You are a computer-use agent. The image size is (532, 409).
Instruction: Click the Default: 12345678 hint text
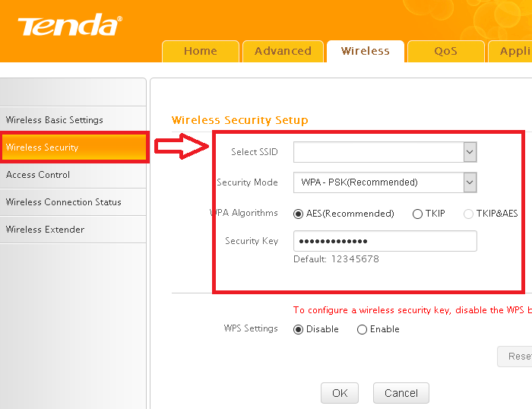click(x=336, y=259)
